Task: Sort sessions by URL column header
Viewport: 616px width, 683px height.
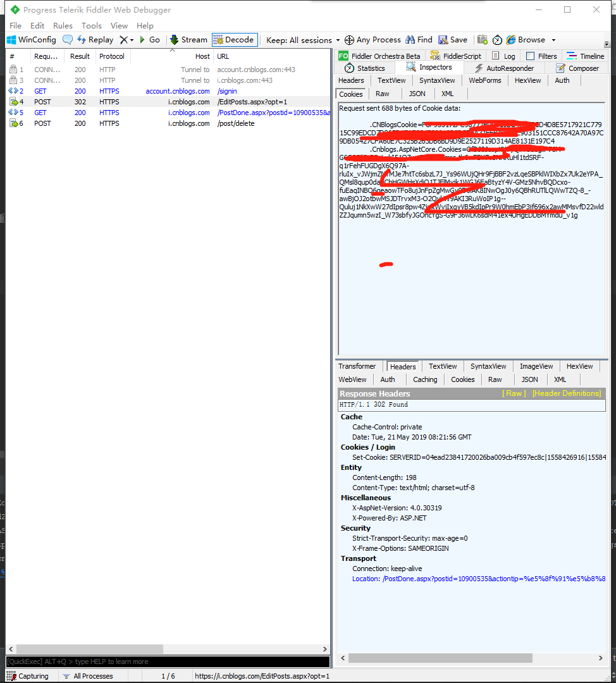Action: [273, 56]
